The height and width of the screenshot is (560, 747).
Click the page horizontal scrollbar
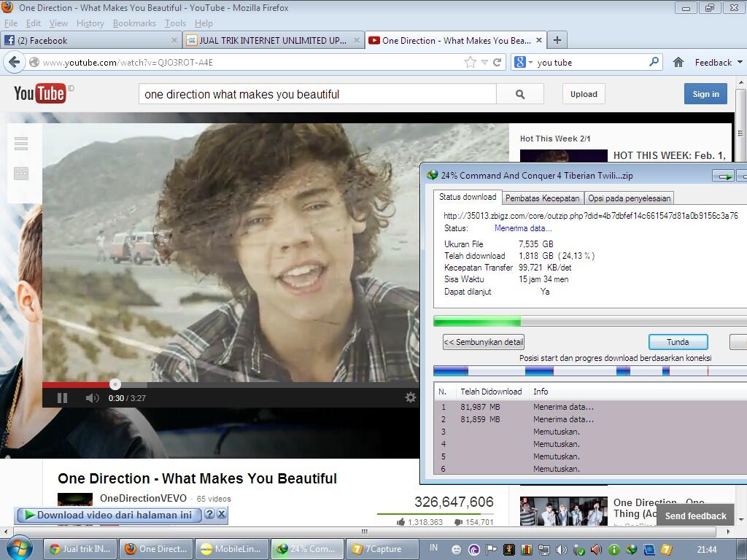(366, 532)
